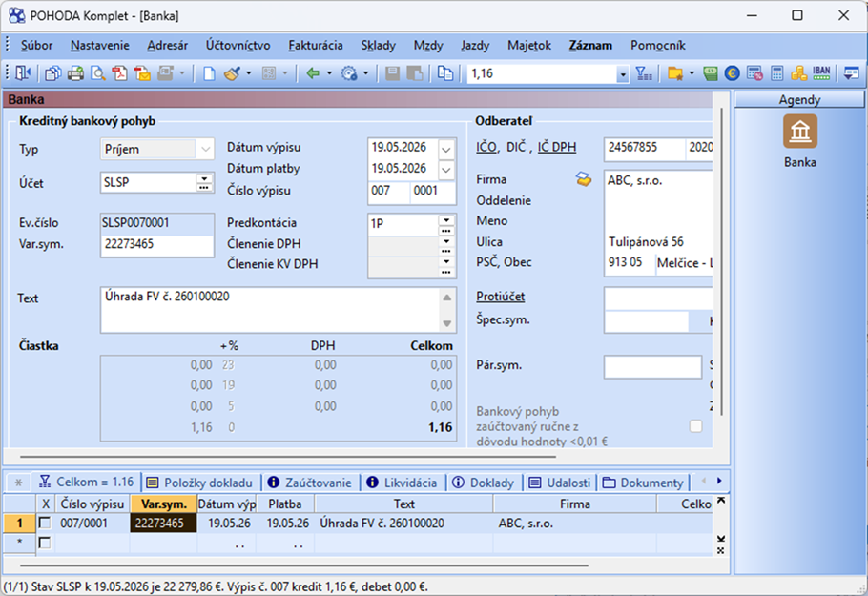Expand the 1,16 search combo box arrow
The width and height of the screenshot is (868, 596).
(623, 73)
